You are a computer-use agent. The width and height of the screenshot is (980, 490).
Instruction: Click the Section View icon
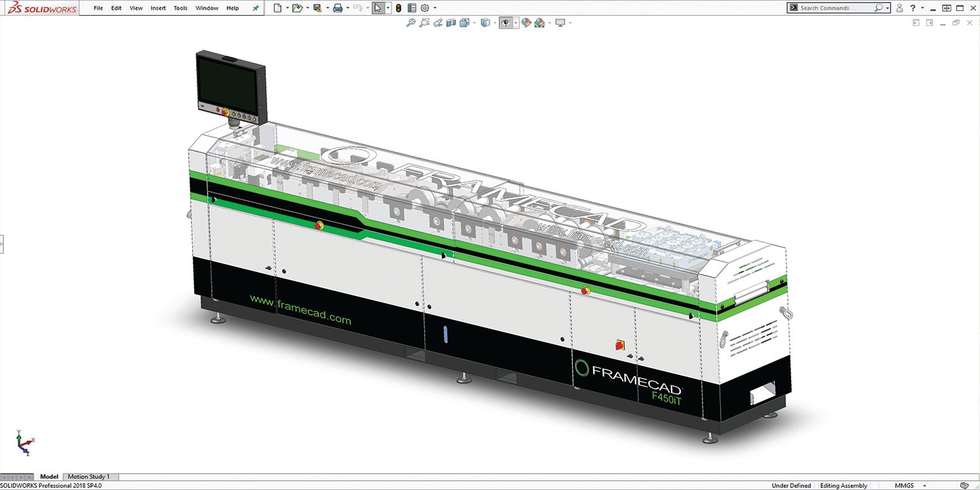tap(451, 23)
